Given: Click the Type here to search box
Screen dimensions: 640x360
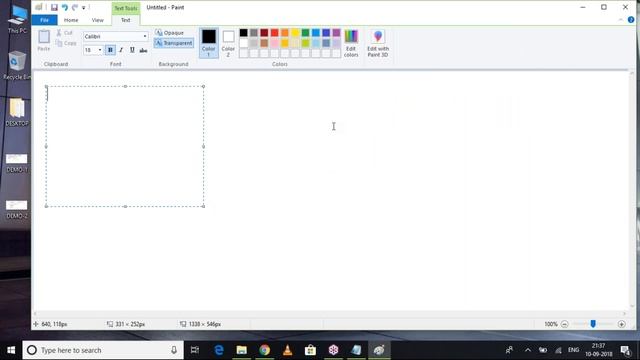Looking at the screenshot, I should pyautogui.click(x=103, y=350).
